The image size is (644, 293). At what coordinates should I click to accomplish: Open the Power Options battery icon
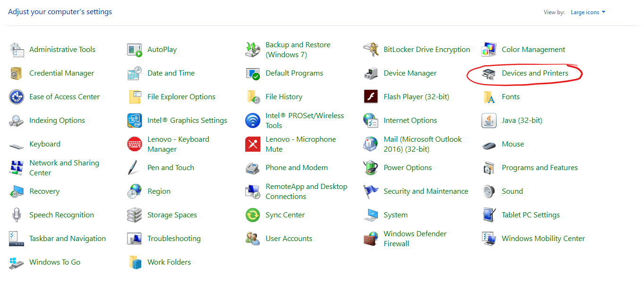pos(371,168)
